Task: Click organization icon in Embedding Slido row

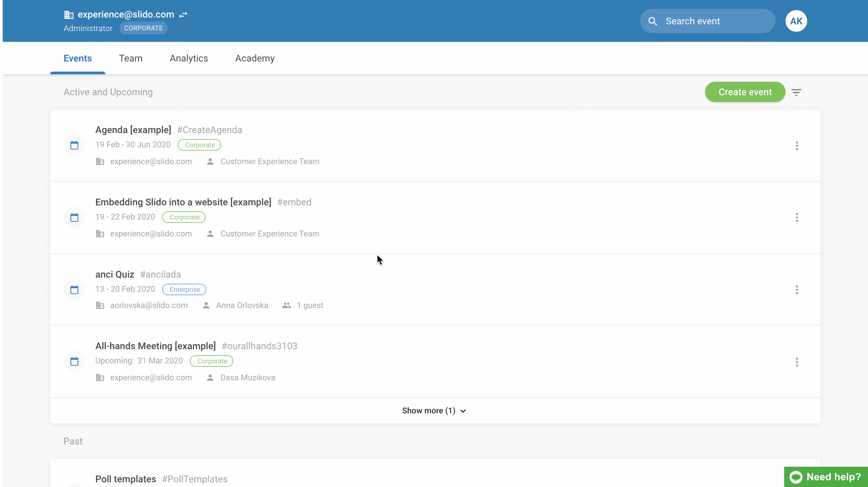Action: click(100, 234)
